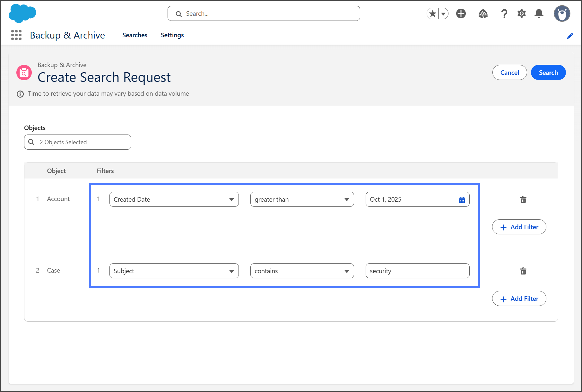Click the Favorites star icon
Screen dimensions: 582x392
click(x=433, y=13)
